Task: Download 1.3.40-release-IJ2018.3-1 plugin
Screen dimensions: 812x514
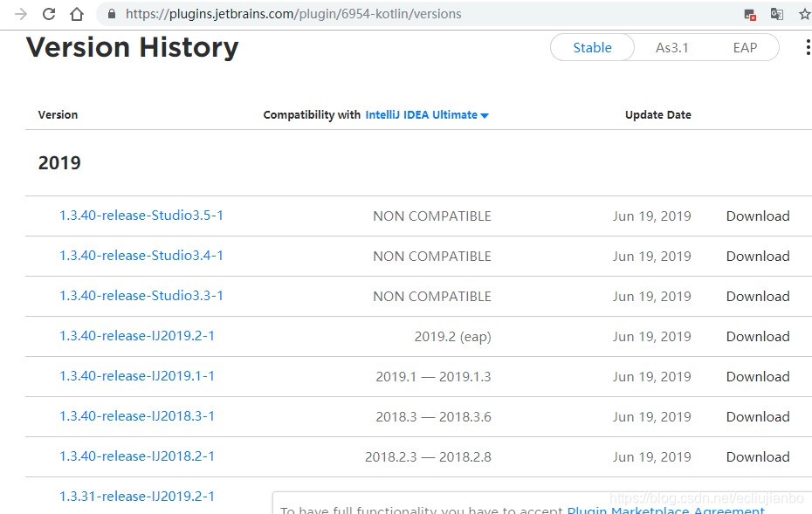Action: pyautogui.click(x=758, y=416)
